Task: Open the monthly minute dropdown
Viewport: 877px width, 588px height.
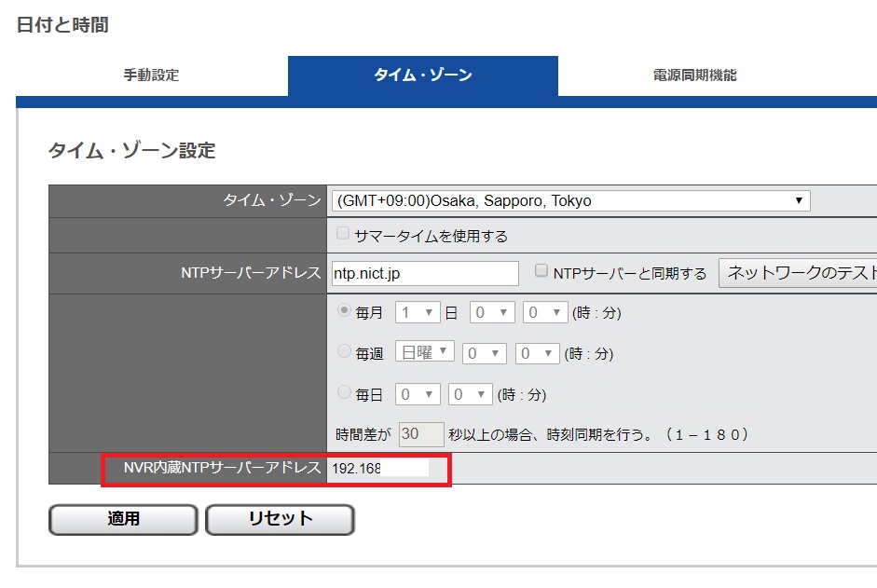Action: pyautogui.click(x=545, y=312)
